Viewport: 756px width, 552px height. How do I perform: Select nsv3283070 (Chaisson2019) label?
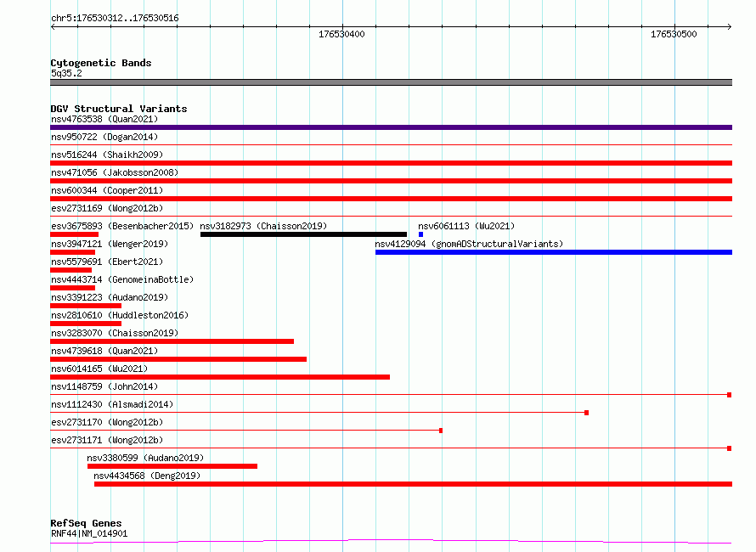coord(115,333)
